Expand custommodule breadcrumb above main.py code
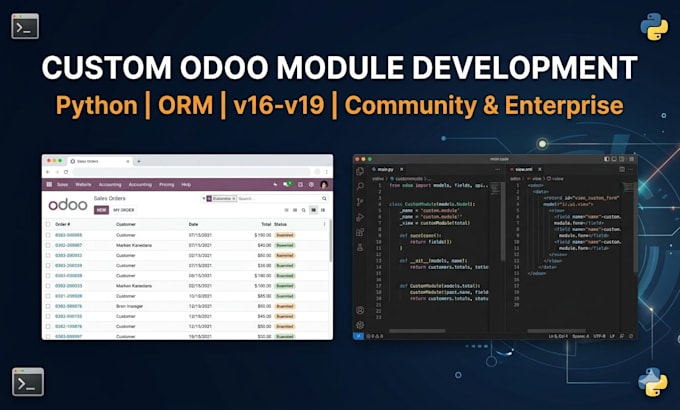680x410 pixels. 409,178
